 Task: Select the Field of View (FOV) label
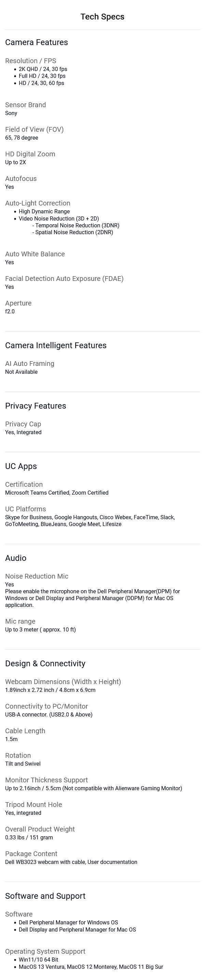(34, 129)
